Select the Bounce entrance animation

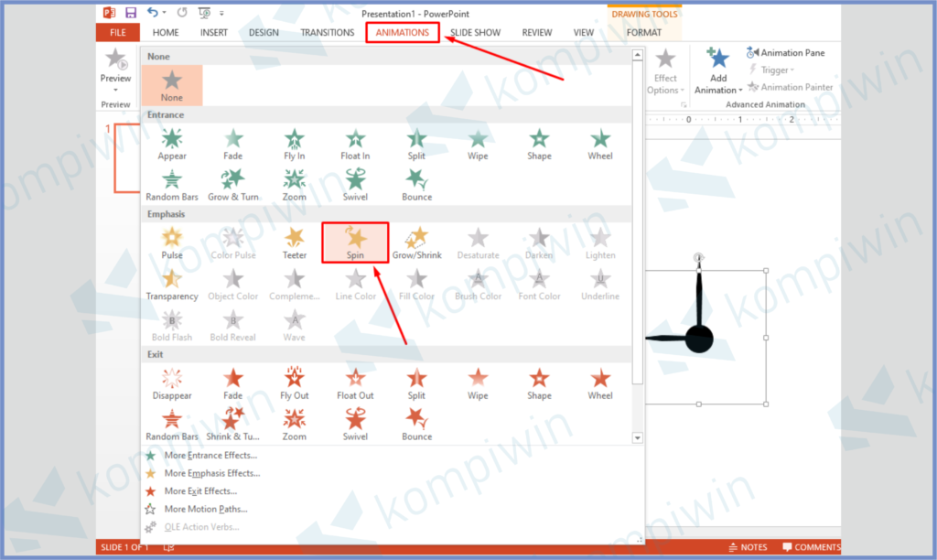pyautogui.click(x=416, y=183)
